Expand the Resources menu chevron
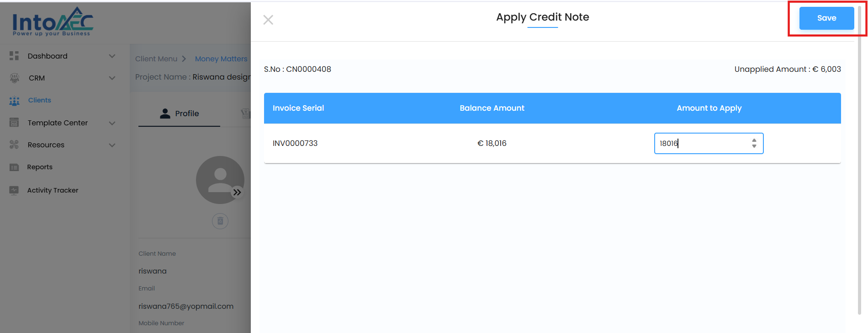Viewport: 868px width, 333px height. pyautogui.click(x=112, y=145)
